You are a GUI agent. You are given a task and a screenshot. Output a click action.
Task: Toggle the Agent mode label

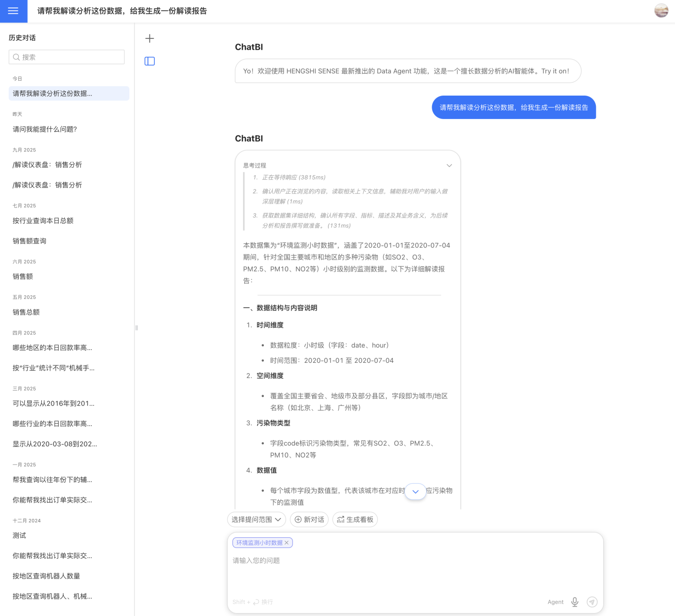pos(555,602)
